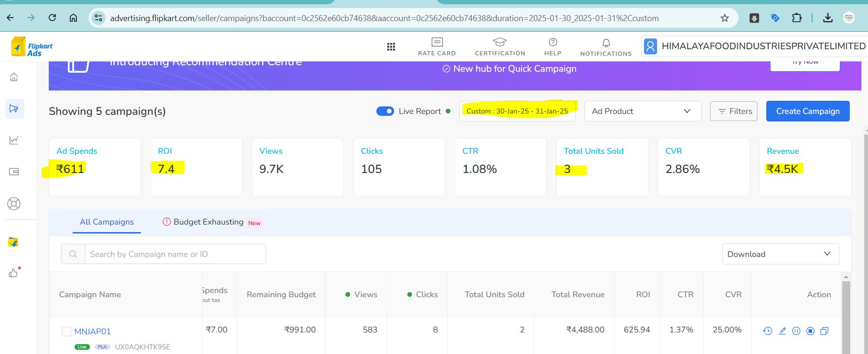Select the CVR metric card
868x354 pixels.
tap(703, 167)
